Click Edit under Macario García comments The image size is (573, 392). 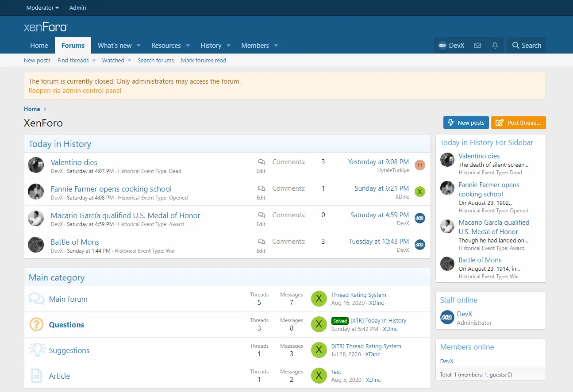pos(261,224)
